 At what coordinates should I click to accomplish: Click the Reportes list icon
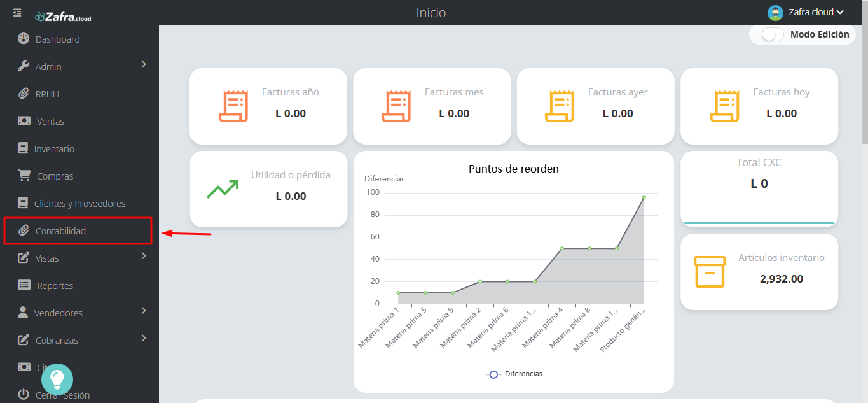coord(24,285)
